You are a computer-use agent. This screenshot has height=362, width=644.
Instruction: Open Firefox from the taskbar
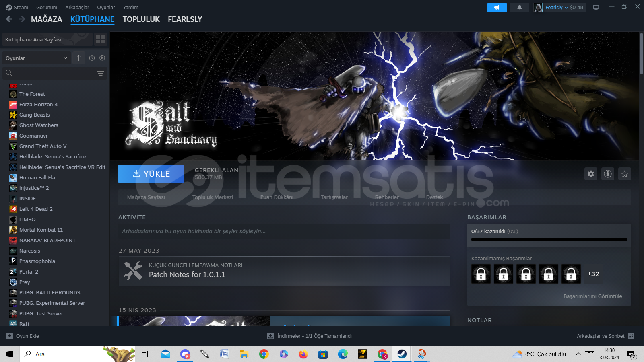tap(303, 354)
